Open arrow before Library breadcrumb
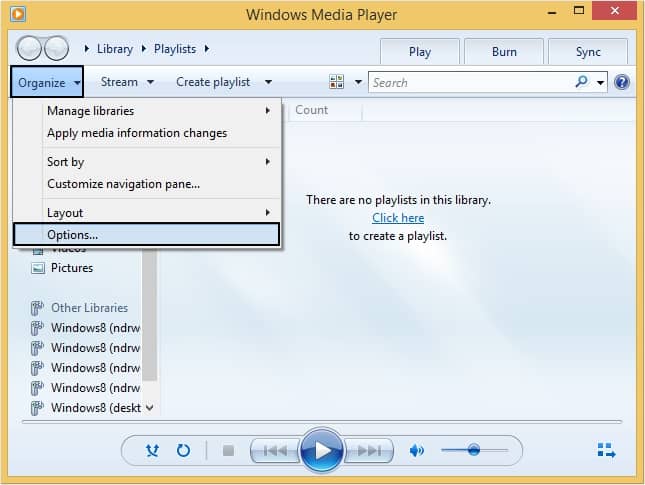The image size is (645, 485). (x=87, y=49)
